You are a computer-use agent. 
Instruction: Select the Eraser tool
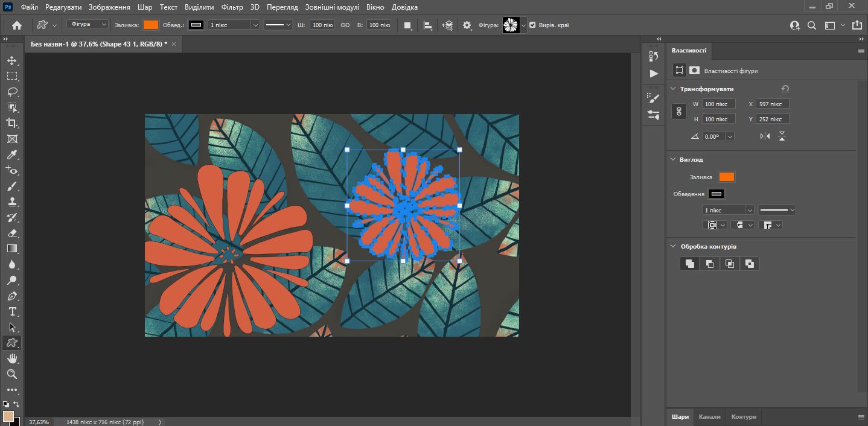tap(11, 233)
